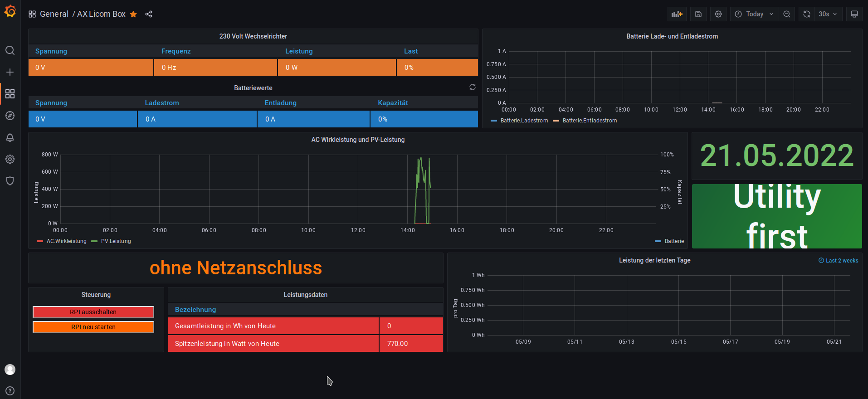Open the 230 Volt Wechselrichter panel menu

(x=253, y=36)
